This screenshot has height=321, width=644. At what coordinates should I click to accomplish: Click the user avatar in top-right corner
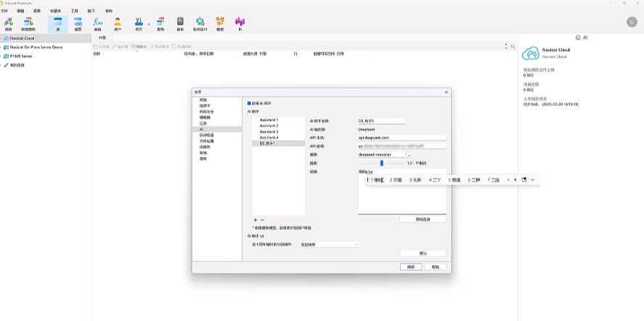(x=632, y=23)
